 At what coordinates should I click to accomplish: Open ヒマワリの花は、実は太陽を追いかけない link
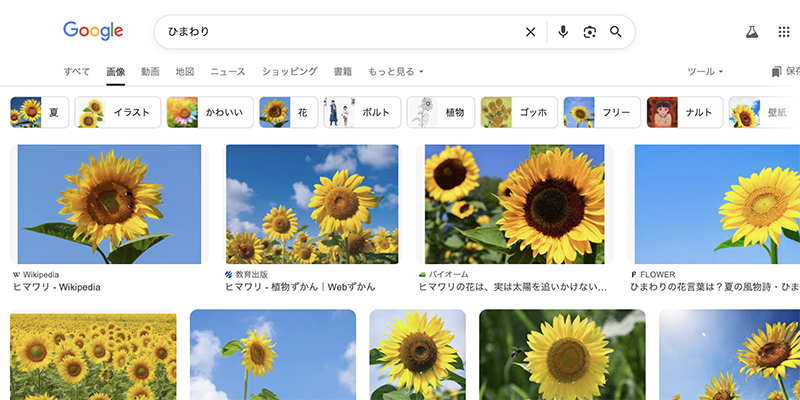pos(513,287)
